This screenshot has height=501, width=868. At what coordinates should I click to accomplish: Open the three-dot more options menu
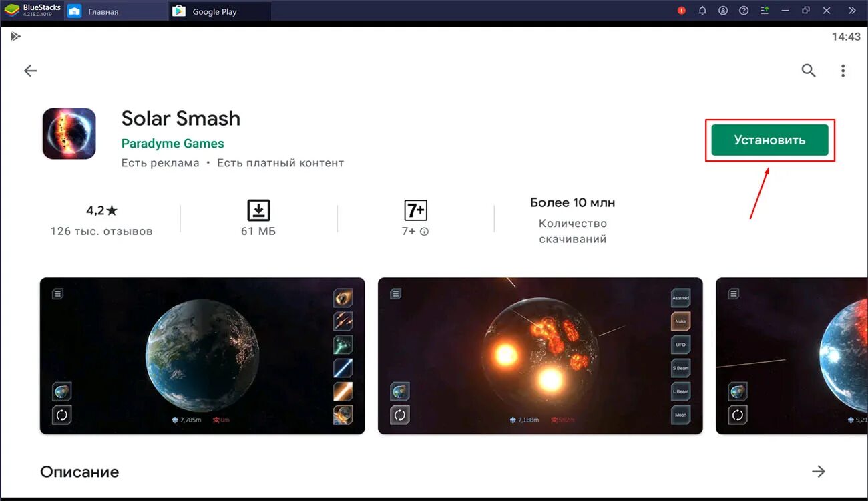pos(843,70)
